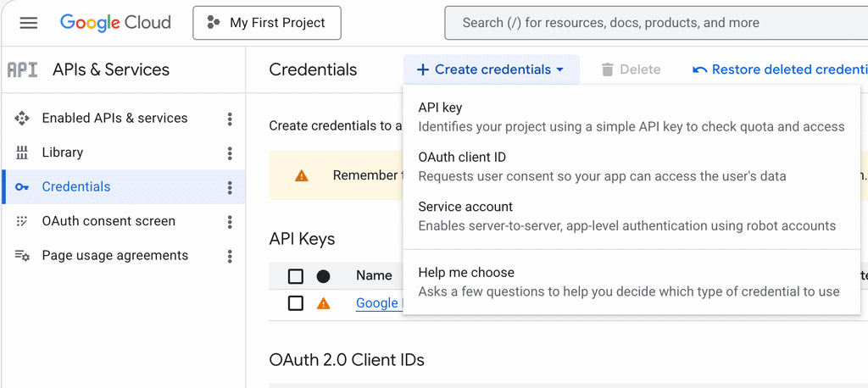The width and height of the screenshot is (868, 388).
Task: Click the Library grid icon
Action: pos(21,152)
